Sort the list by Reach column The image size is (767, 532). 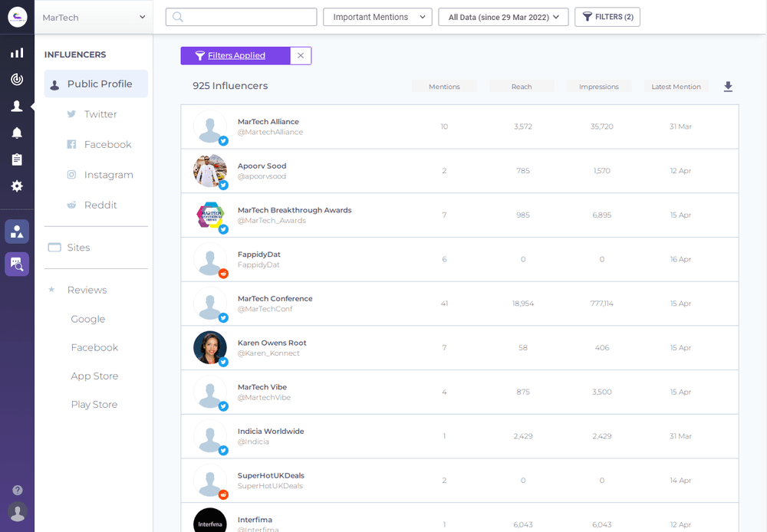(522, 87)
